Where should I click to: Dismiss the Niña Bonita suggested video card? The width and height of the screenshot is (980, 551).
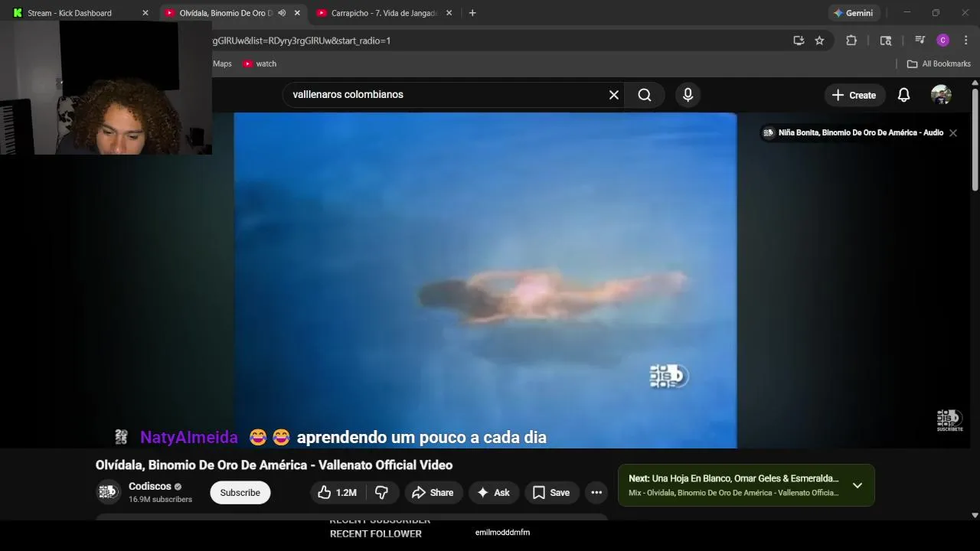tap(953, 133)
